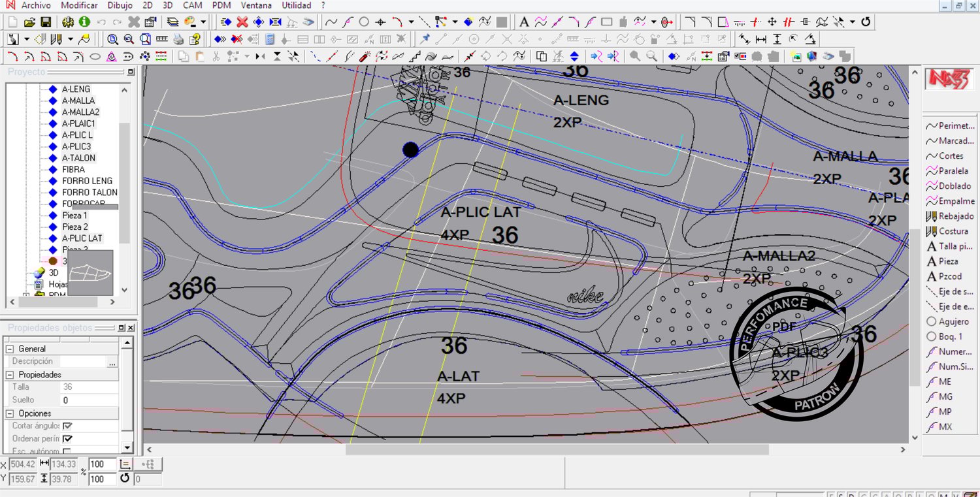
Task: Collapse the General properties section
Action: click(x=10, y=349)
